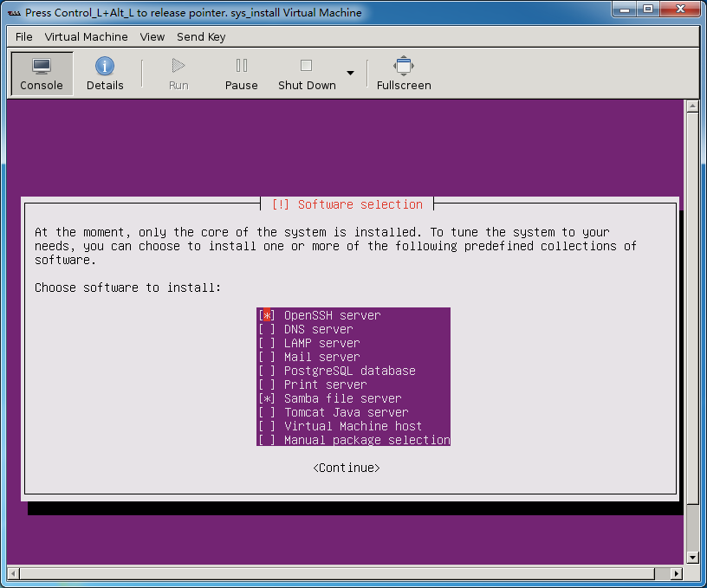Open the Virtual Machine menu
The image size is (707, 588).
pyautogui.click(x=86, y=36)
